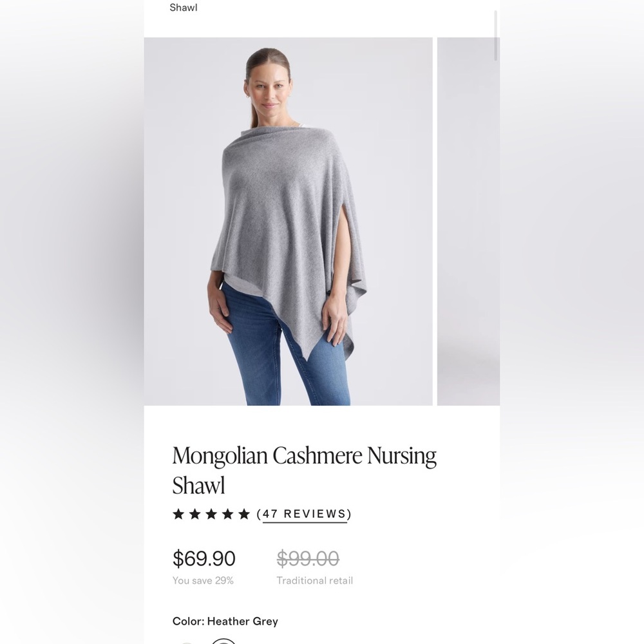Click the Shawl breadcrumb text
The image size is (644, 644).
(x=183, y=8)
